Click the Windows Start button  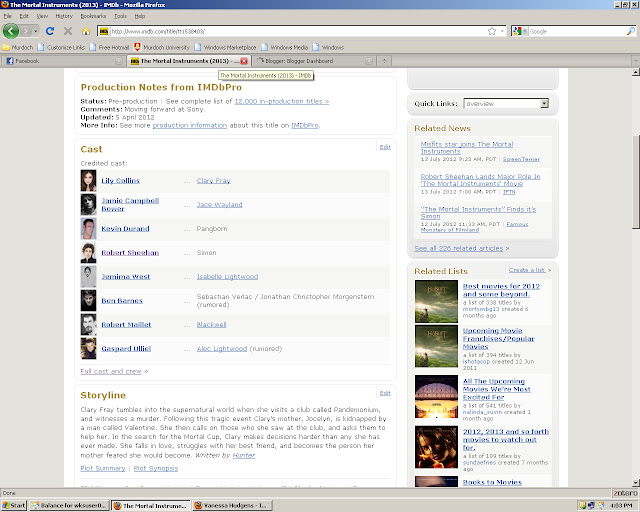(x=14, y=505)
